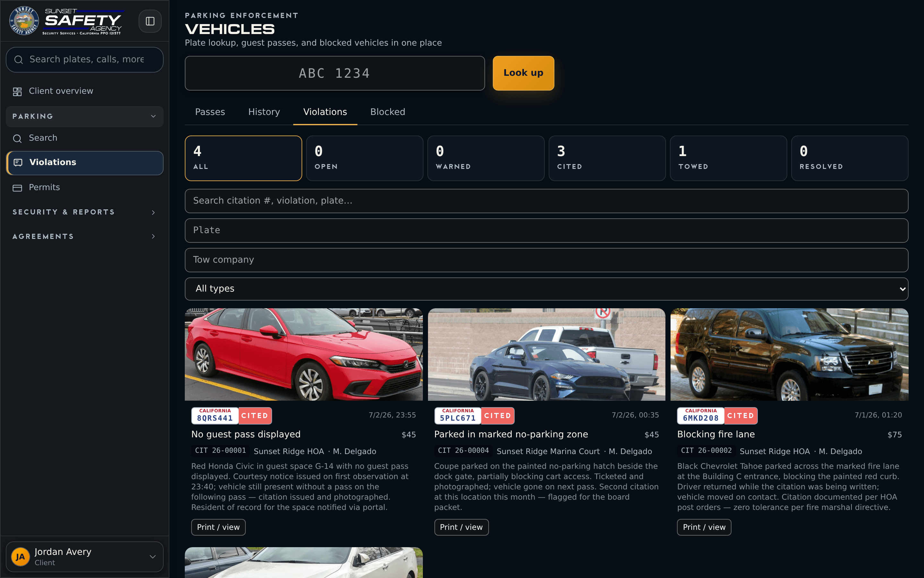Click Sunset Ridge Marina Court location text
The width and height of the screenshot is (924, 578).
click(x=548, y=451)
